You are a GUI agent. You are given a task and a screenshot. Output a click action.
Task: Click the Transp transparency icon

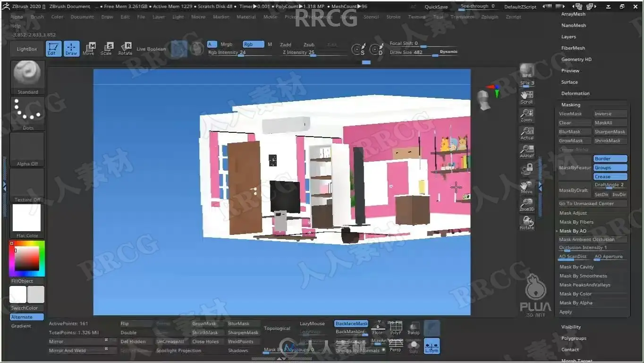(x=413, y=328)
